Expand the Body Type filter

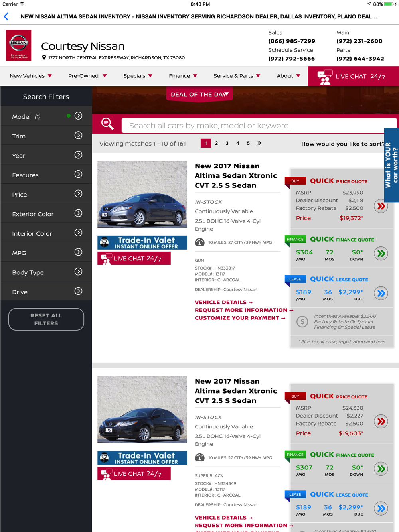tap(79, 272)
